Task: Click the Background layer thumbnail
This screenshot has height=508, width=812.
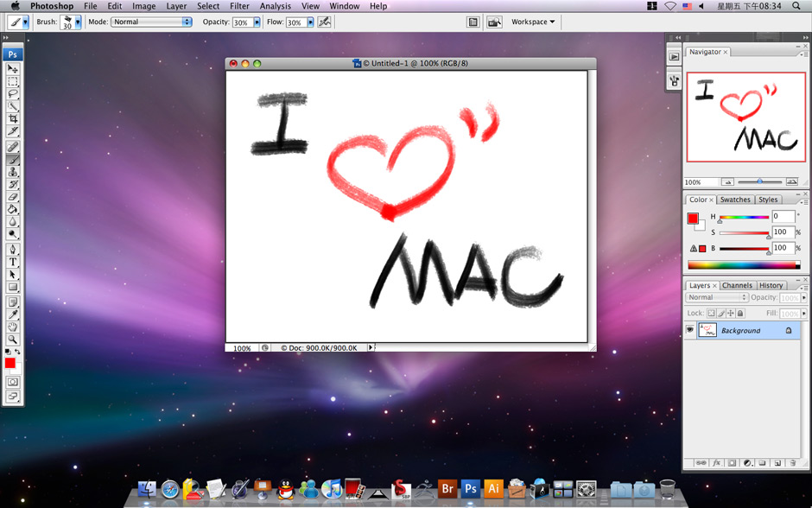Action: click(707, 330)
